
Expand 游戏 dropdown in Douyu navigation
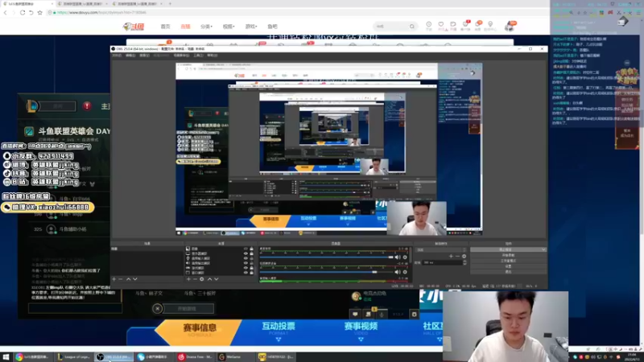tap(251, 27)
